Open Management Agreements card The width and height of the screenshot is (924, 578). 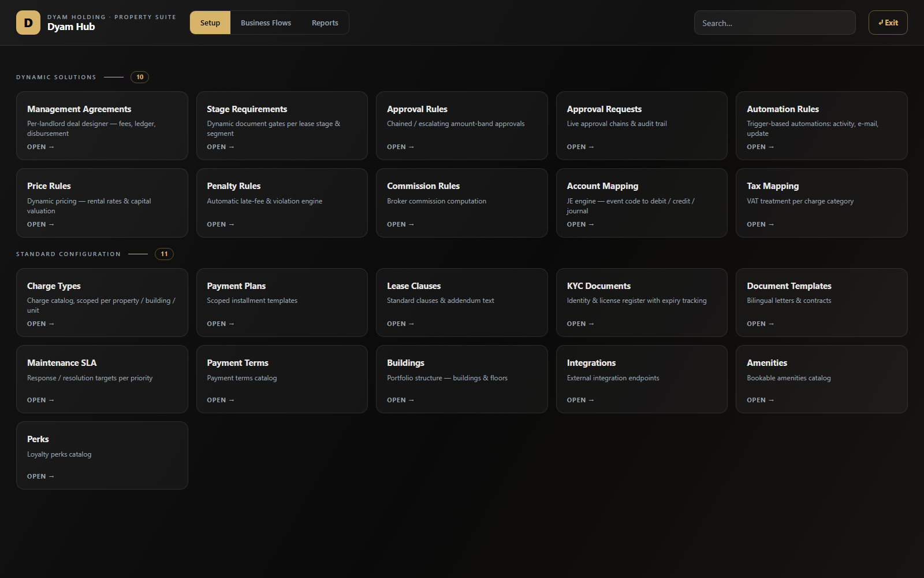(x=102, y=125)
